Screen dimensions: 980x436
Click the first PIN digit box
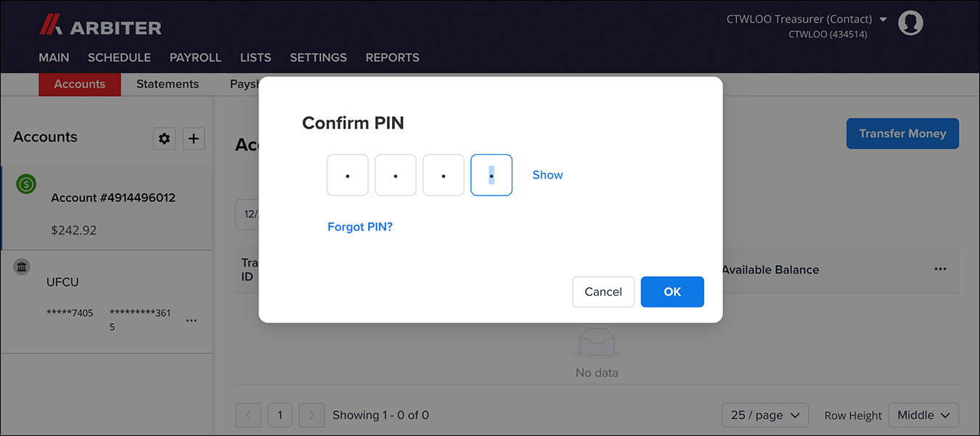348,175
